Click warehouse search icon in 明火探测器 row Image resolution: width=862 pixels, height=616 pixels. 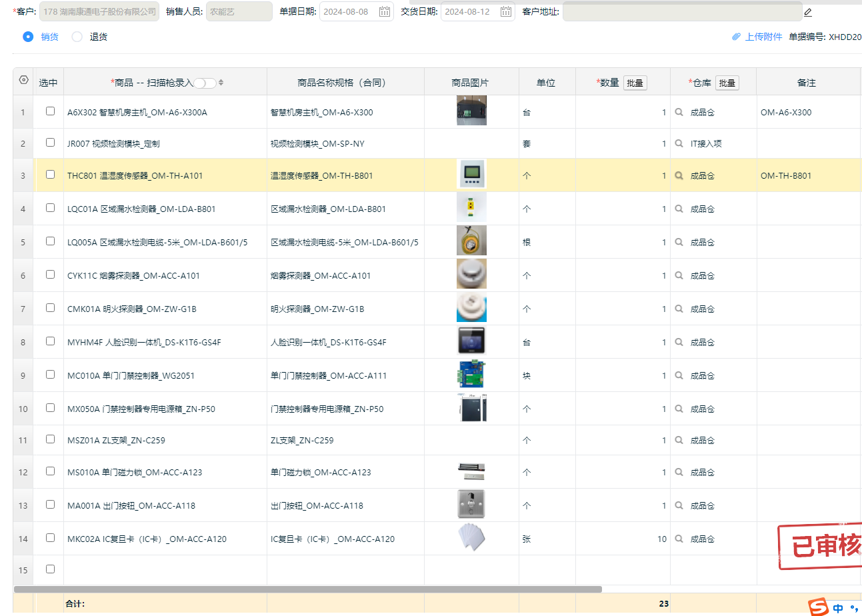pos(679,309)
